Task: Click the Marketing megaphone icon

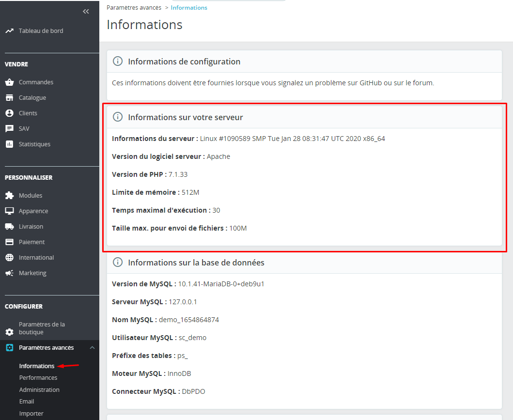Action: 9,273
